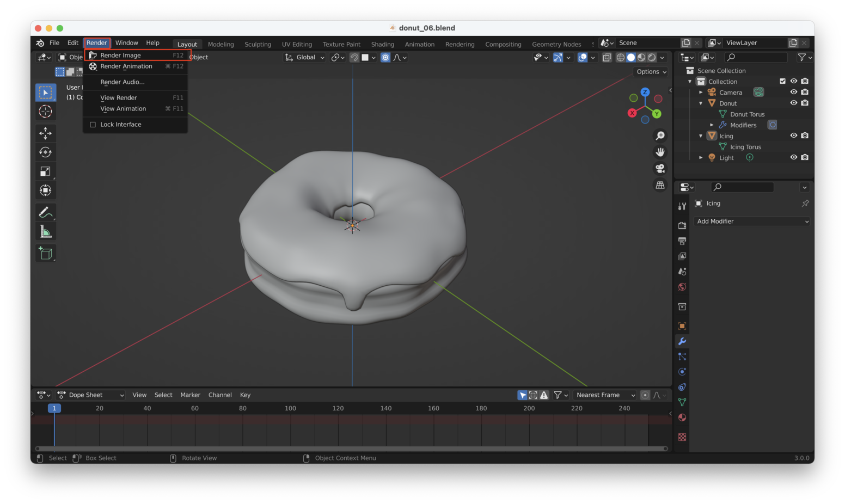Open the Render properties tab
This screenshot has width=845, height=504.
(x=682, y=225)
